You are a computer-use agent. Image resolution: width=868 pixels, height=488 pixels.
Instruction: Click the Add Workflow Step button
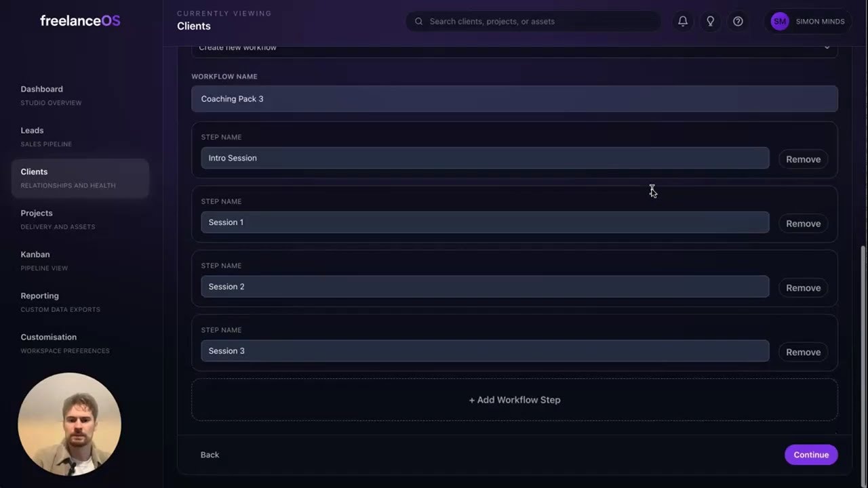[x=514, y=400]
